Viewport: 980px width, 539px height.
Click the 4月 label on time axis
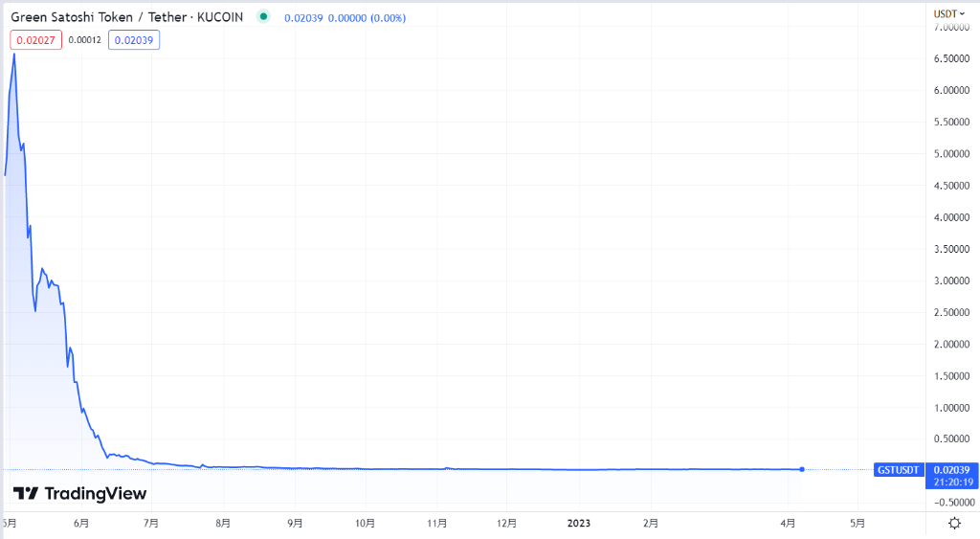pyautogui.click(x=789, y=523)
